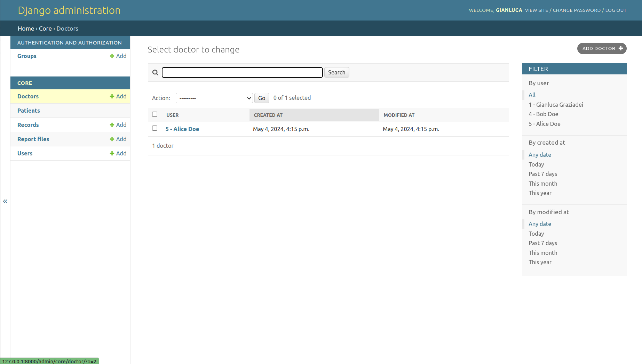Screen dimensions: 642x364
Task: Click the Django administration title
Action: click(69, 10)
